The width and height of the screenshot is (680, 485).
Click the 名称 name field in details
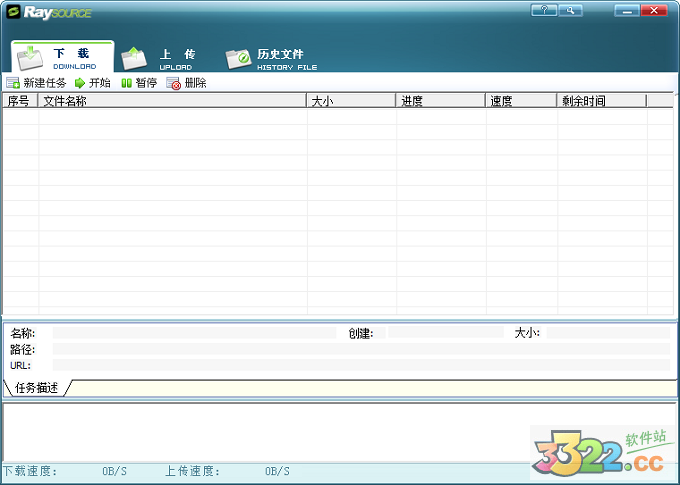tap(195, 333)
